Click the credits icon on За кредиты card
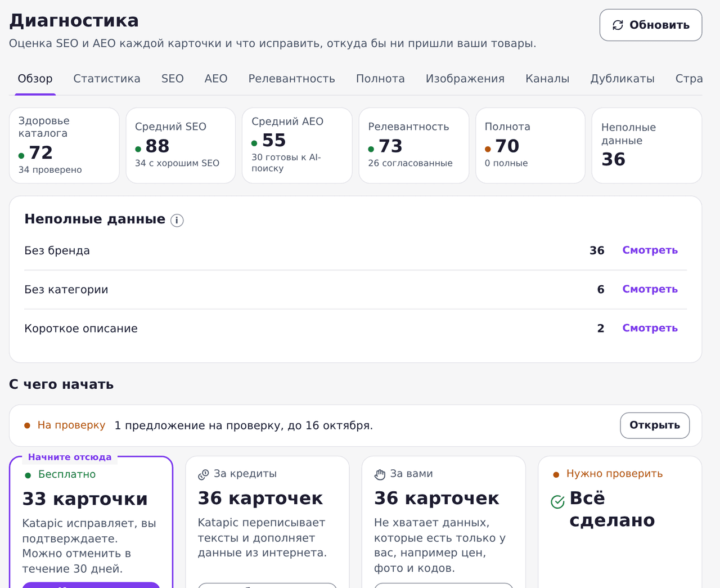Image resolution: width=720 pixels, height=588 pixels. 204,475
